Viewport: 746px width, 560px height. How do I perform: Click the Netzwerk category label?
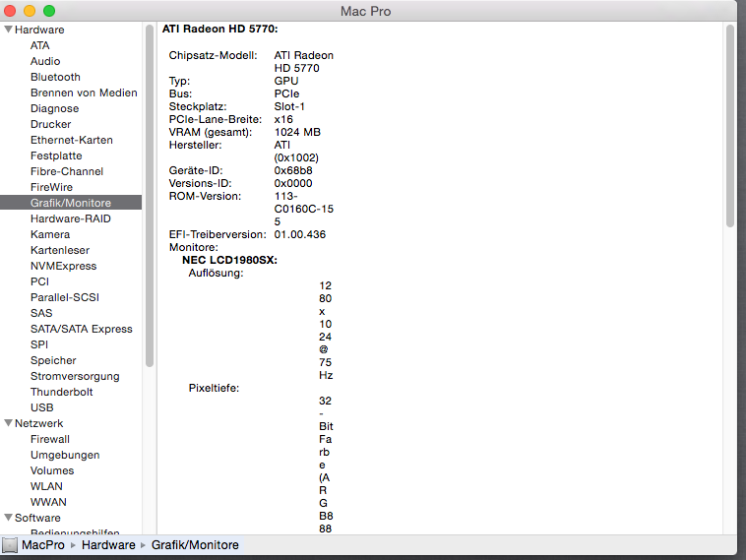[38, 422]
